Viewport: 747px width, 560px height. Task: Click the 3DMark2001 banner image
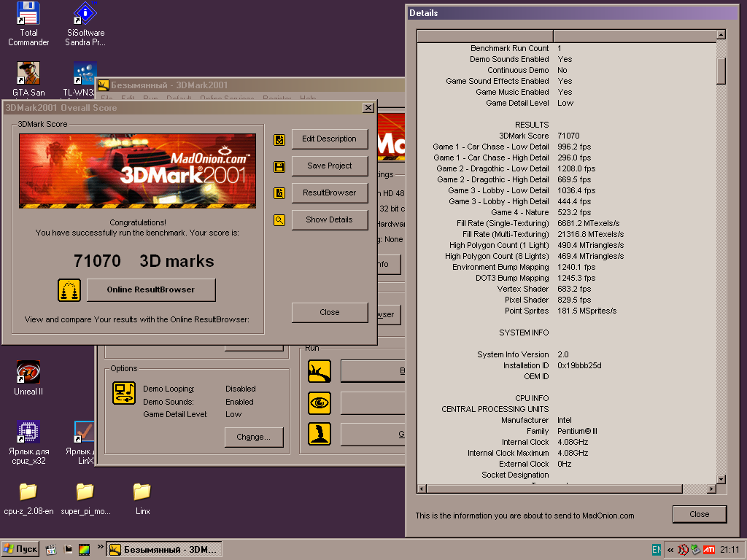[x=138, y=171]
